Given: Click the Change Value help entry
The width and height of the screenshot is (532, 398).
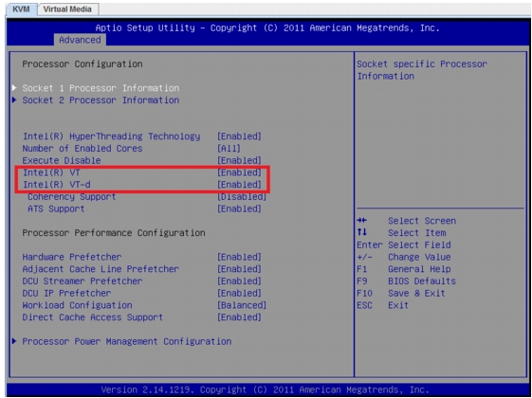Looking at the screenshot, I should pyautogui.click(x=404, y=258).
